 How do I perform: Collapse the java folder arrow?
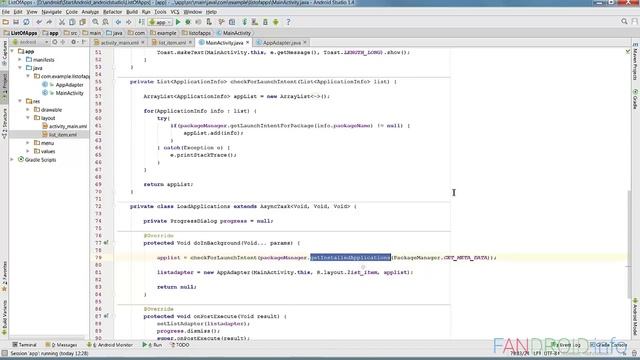[20, 68]
